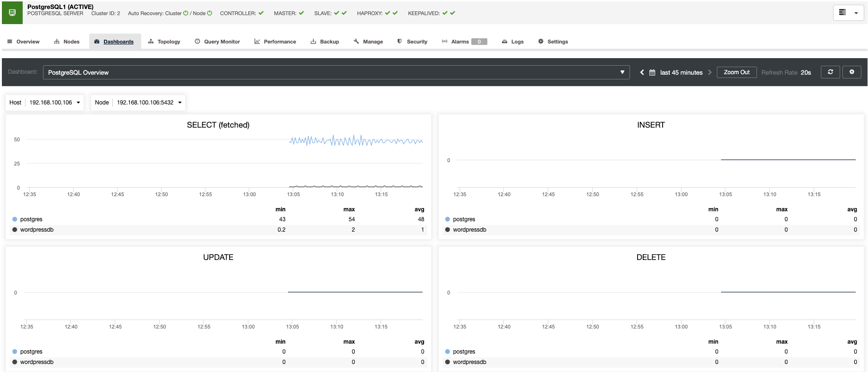
Task: Click the Zoom Out button
Action: click(737, 72)
